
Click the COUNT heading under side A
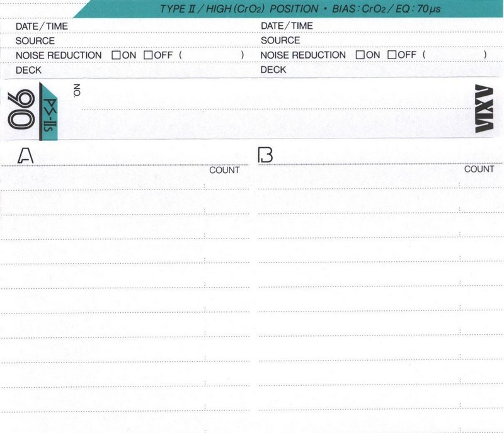pyautogui.click(x=224, y=170)
